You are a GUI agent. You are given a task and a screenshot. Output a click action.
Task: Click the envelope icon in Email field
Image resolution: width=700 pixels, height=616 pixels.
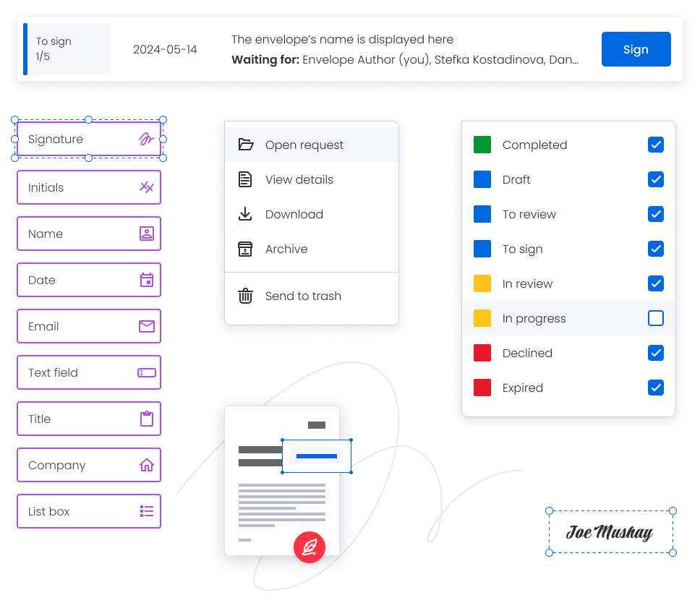[x=146, y=326]
